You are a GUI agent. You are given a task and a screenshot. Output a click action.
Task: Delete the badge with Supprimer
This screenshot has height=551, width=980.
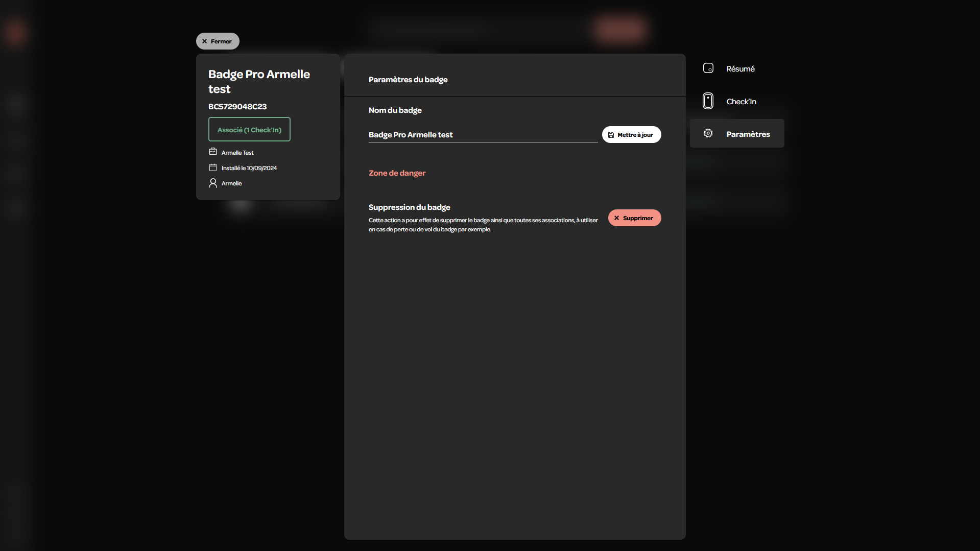(634, 218)
